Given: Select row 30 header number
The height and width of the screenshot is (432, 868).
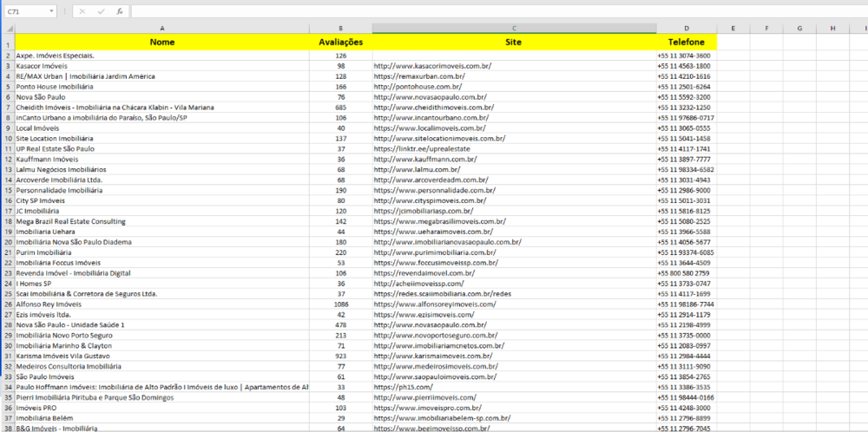Looking at the screenshot, I should [8, 346].
